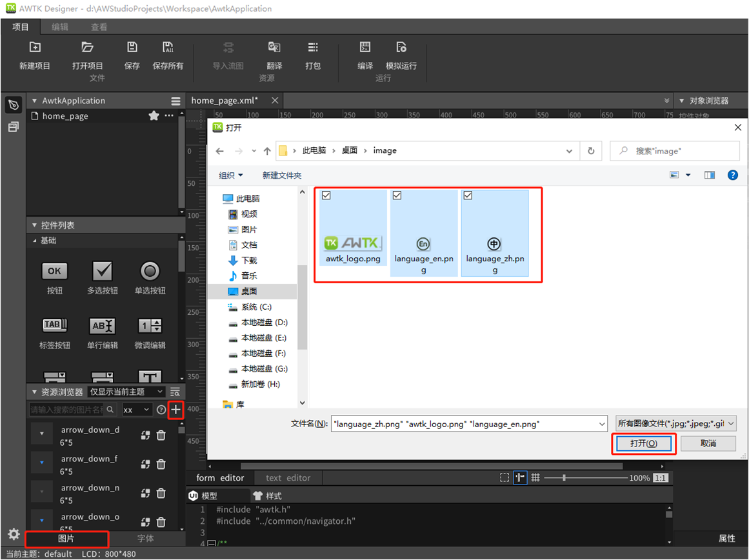Image resolution: width=749 pixels, height=560 pixels.
Task: Click the Compile (编译) toolbar icon
Action: click(365, 47)
